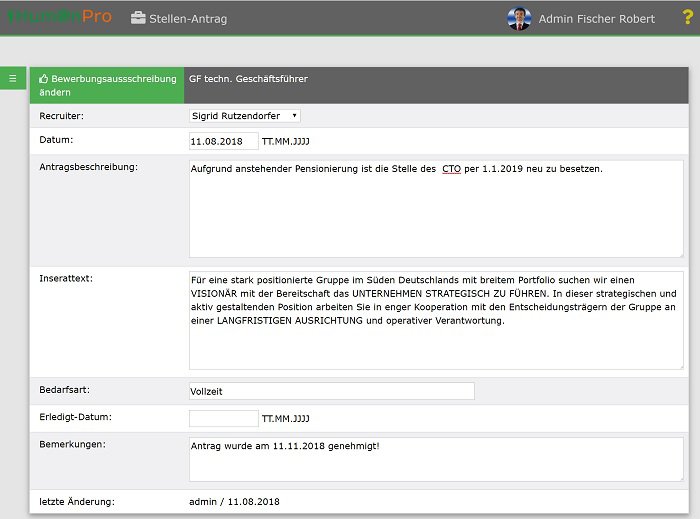Open the Recruiter dropdown Sigrid Rutzendorfer

245,115
